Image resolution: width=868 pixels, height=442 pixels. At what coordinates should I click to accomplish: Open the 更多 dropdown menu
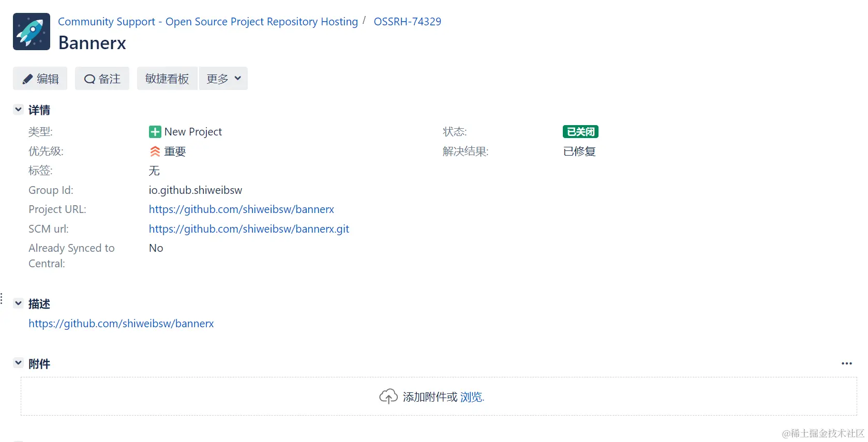coord(223,79)
